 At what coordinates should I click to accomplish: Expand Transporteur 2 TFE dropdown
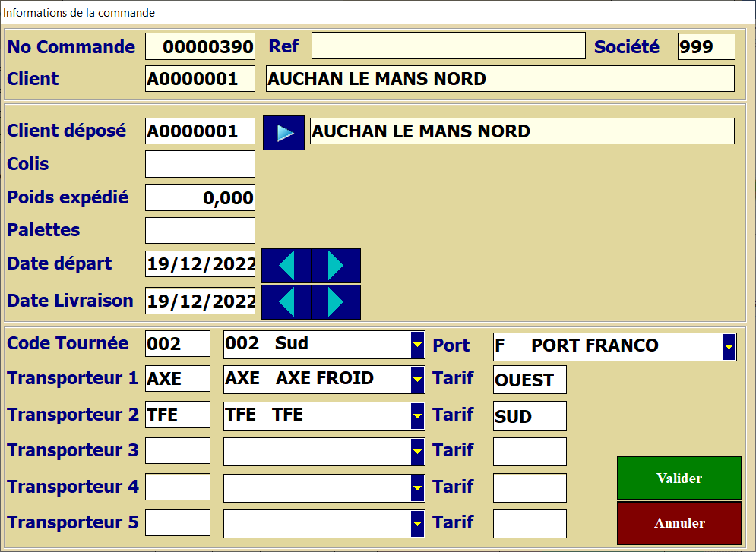click(x=417, y=415)
